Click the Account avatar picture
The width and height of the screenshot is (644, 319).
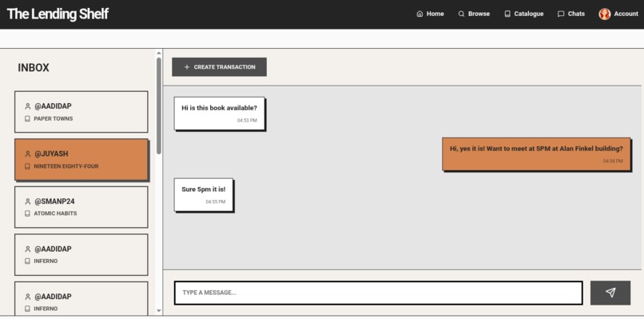tap(605, 14)
